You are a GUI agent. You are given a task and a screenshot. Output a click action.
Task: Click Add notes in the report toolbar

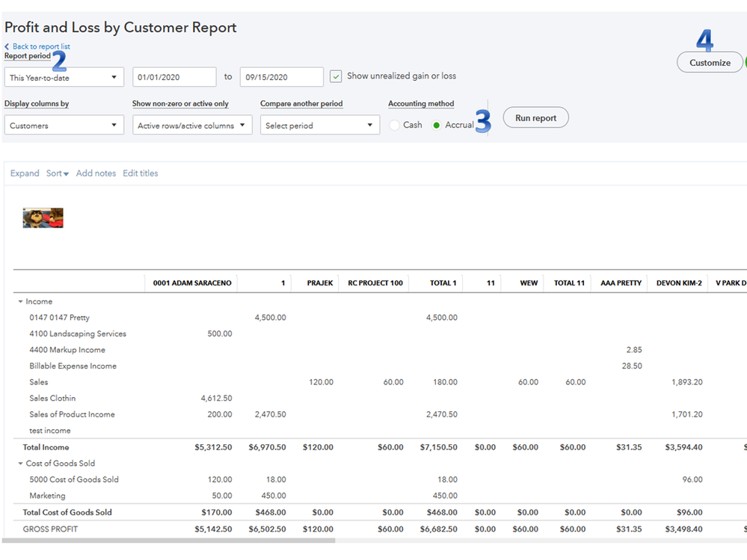[96, 173]
